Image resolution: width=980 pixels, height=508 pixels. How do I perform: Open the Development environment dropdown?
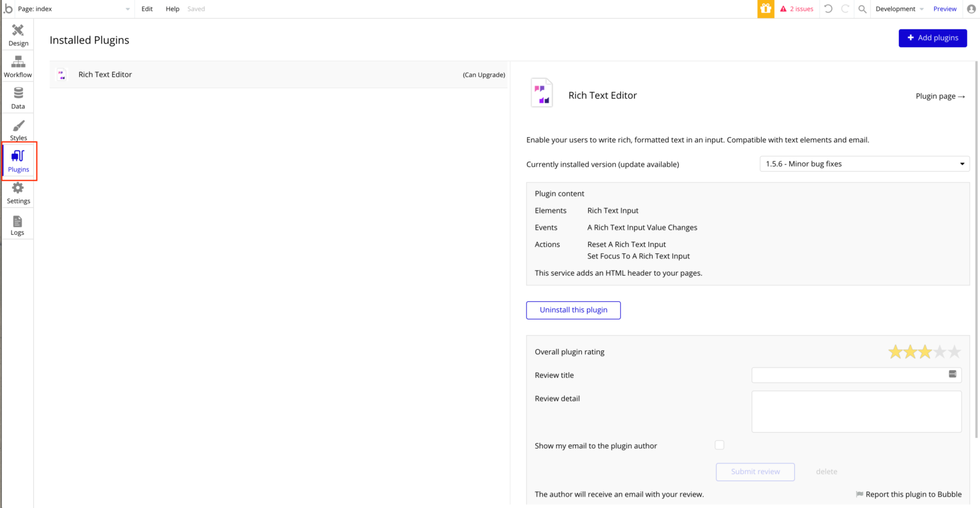[899, 9]
